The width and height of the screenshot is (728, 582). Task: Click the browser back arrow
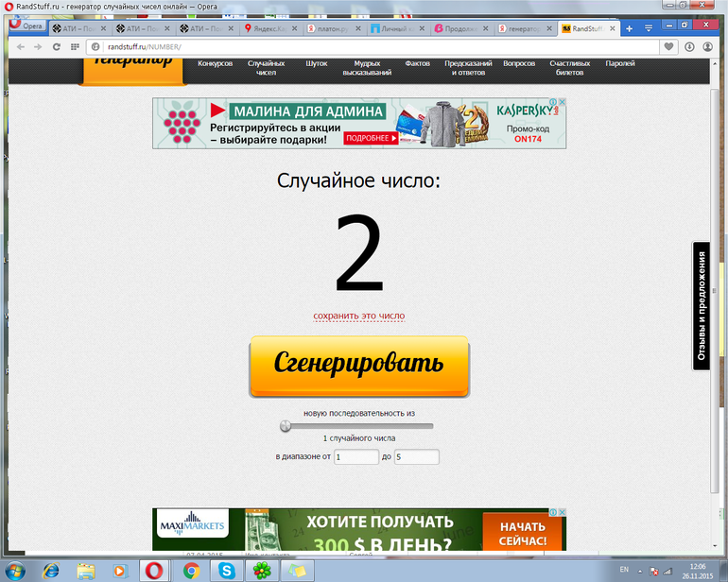pyautogui.click(x=21, y=46)
